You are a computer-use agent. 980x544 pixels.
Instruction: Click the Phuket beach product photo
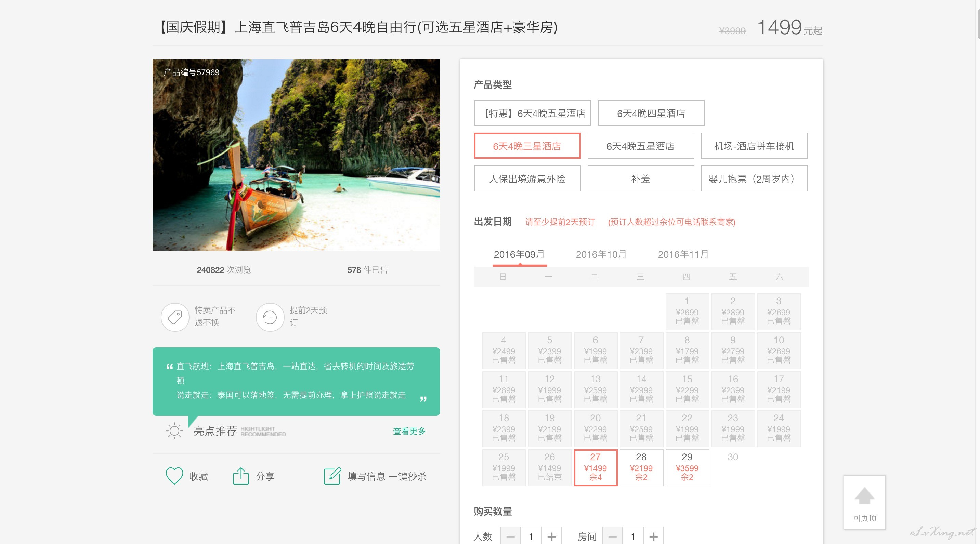tap(296, 155)
